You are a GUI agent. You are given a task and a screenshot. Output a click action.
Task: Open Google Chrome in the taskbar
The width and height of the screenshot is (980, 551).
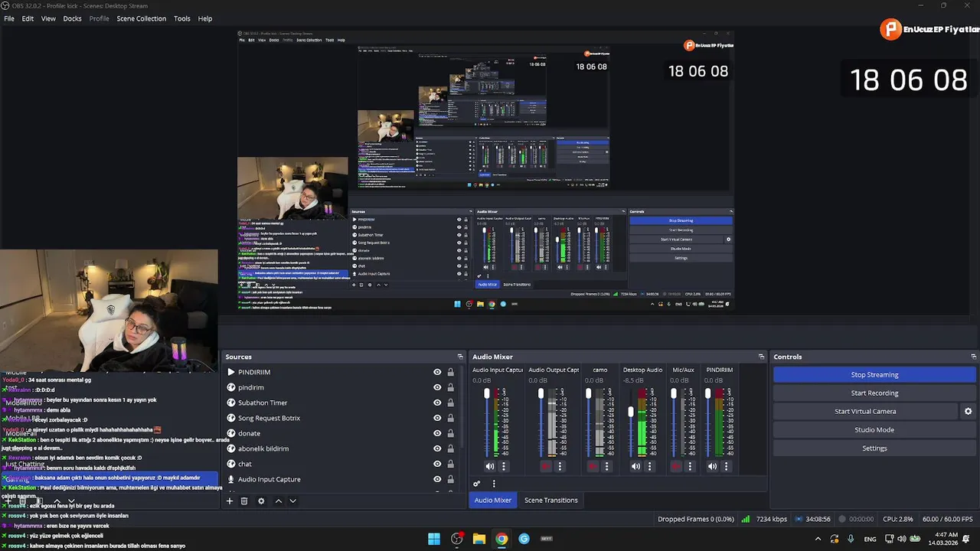501,539
